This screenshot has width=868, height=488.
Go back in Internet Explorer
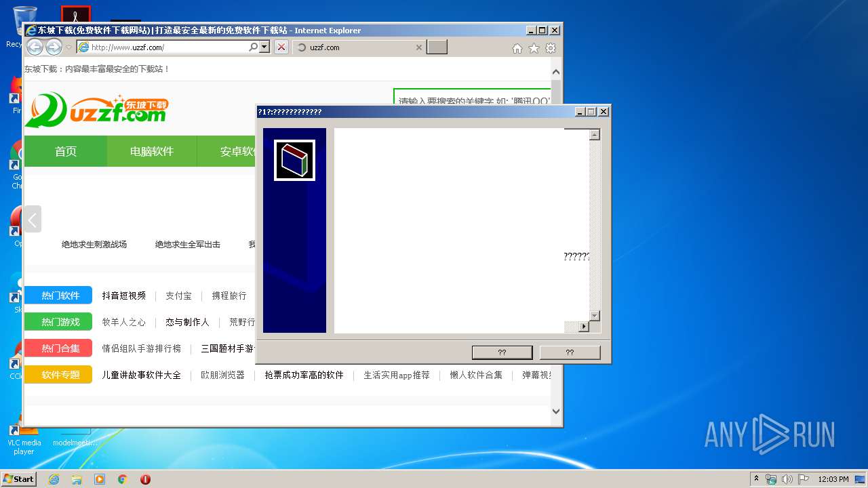click(x=35, y=47)
